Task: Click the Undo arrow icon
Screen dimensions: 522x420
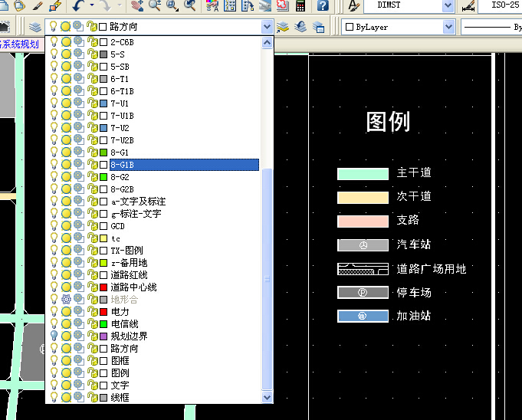Action: 78,5
